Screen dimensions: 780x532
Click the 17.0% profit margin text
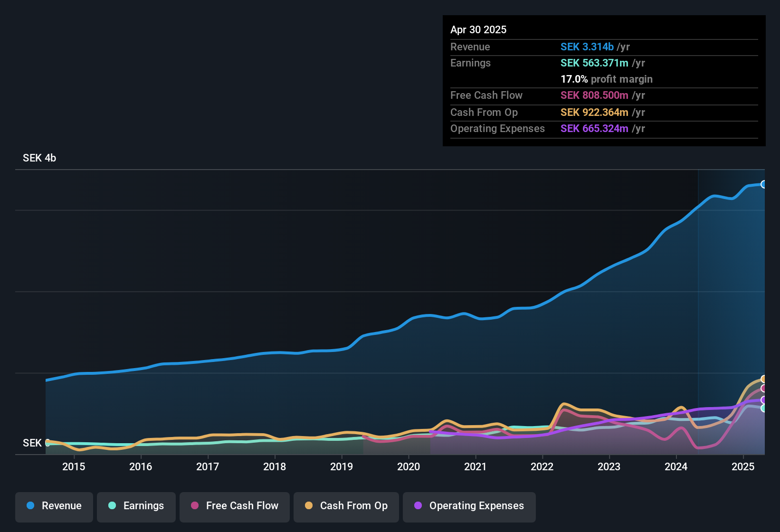607,79
